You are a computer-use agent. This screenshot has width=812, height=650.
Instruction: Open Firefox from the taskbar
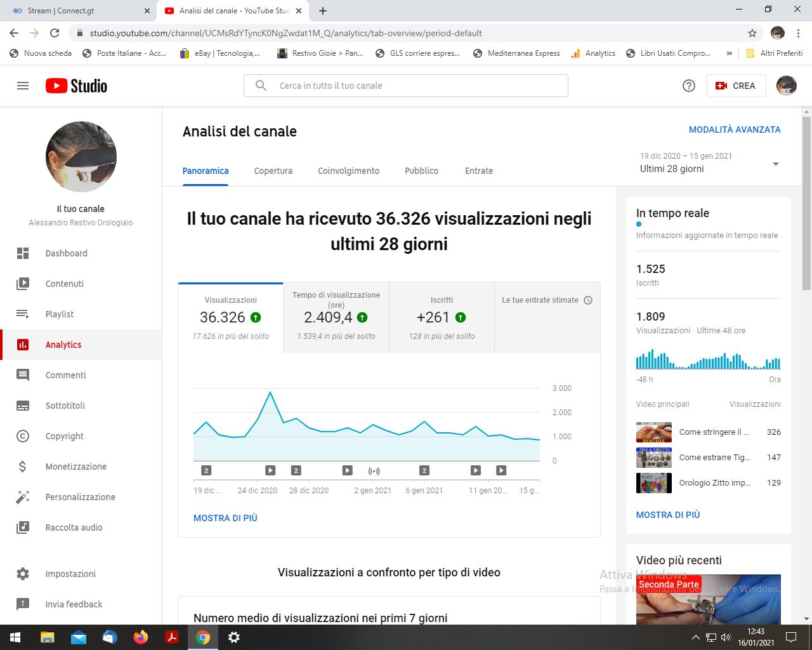tap(141, 637)
